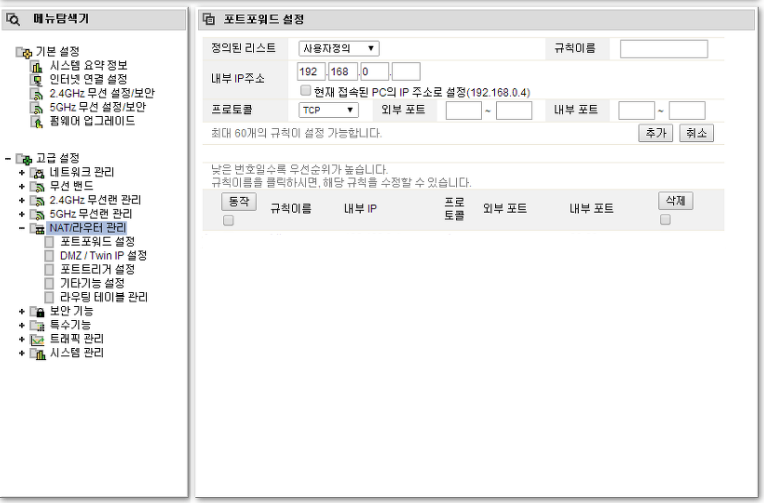Click the 펌웨어 업그레이드 icon
Image resolution: width=766 pixels, height=503 pixels.
(x=37, y=122)
